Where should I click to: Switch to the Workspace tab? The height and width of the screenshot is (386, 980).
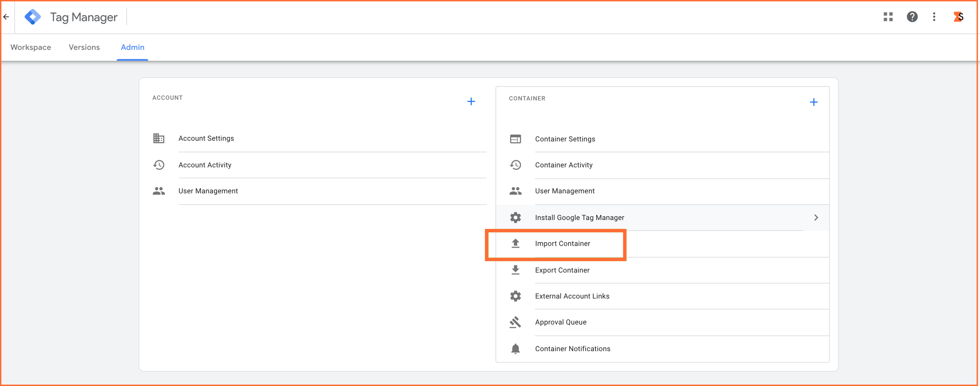pos(31,47)
